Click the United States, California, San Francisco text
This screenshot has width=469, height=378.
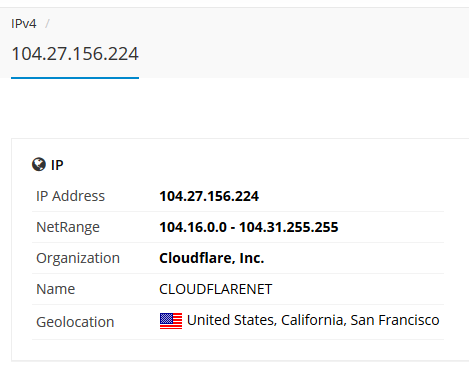[x=313, y=320]
